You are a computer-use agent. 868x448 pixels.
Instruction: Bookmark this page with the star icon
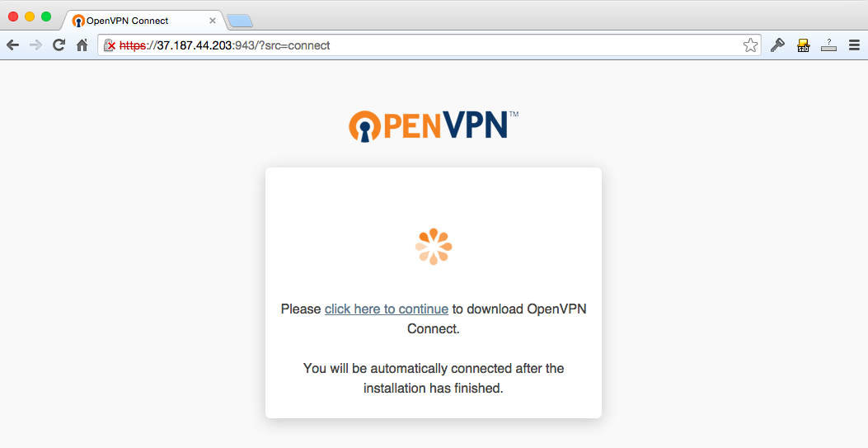tap(750, 45)
